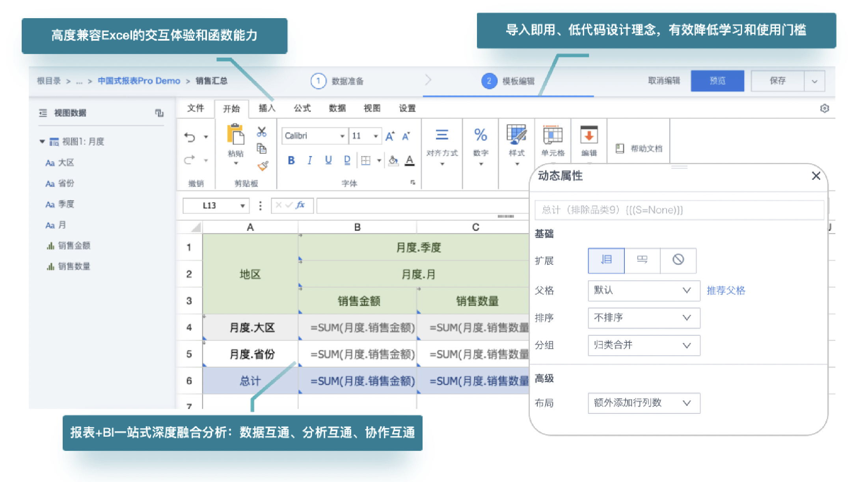The height and width of the screenshot is (482, 868).
Task: Click the 推荐父格 link
Action: coord(726,291)
